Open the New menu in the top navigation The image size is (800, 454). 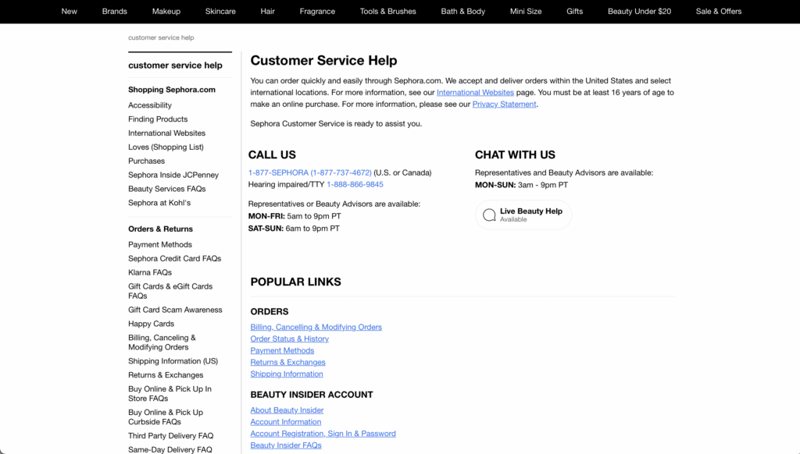click(69, 11)
